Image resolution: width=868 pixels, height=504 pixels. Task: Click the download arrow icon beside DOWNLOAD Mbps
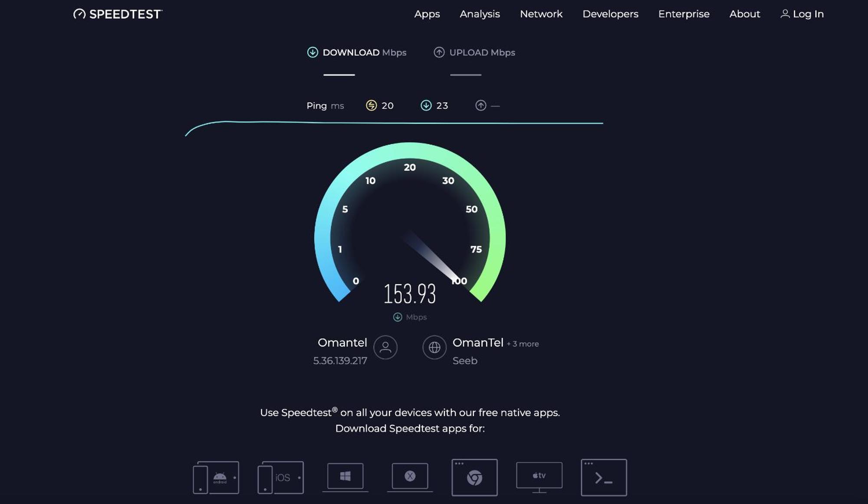point(312,53)
